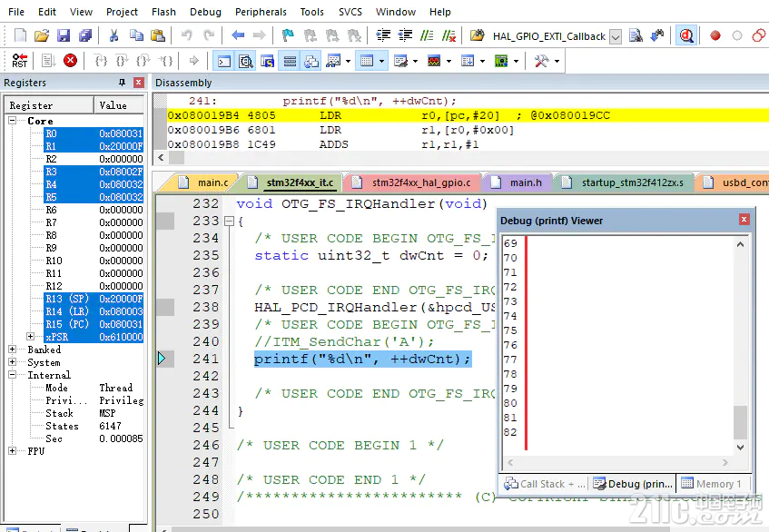Create a new file from the toolbar
Image resolution: width=769 pixels, height=532 pixels.
coord(20,35)
